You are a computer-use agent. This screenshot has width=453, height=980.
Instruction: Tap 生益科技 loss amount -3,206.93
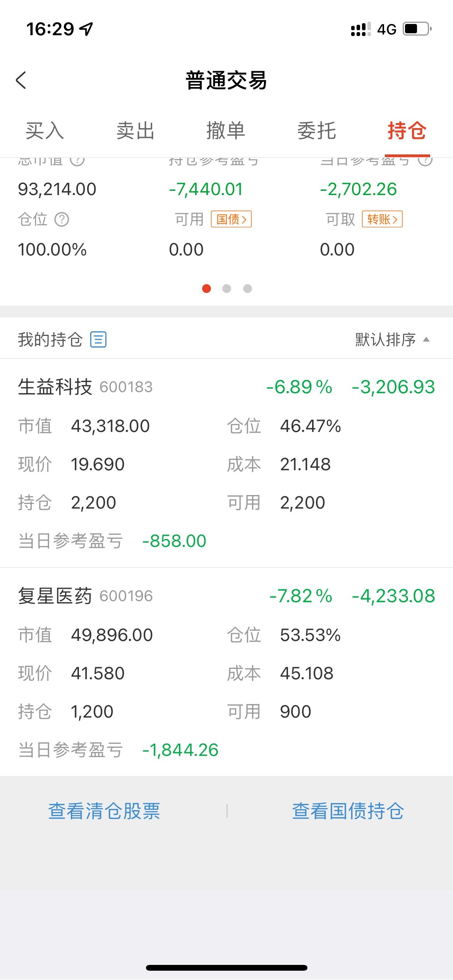tap(393, 387)
